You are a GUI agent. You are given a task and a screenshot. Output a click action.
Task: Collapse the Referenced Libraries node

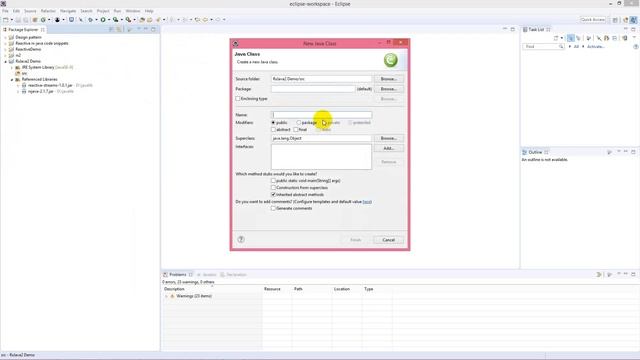[12, 79]
